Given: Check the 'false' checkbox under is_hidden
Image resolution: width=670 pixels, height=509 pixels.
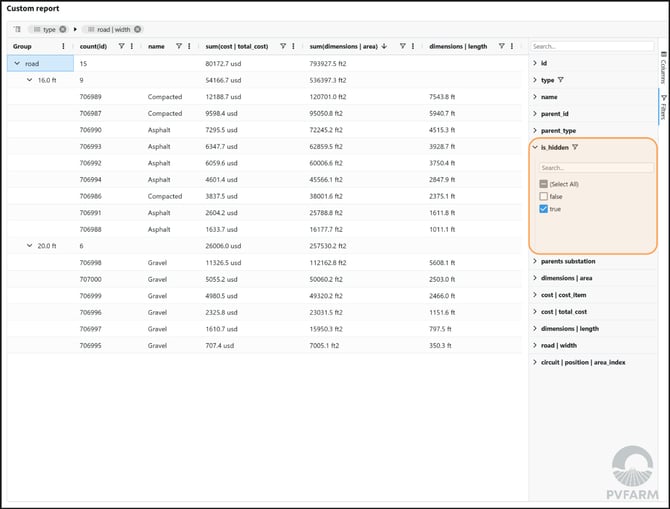Looking at the screenshot, I should point(544,196).
